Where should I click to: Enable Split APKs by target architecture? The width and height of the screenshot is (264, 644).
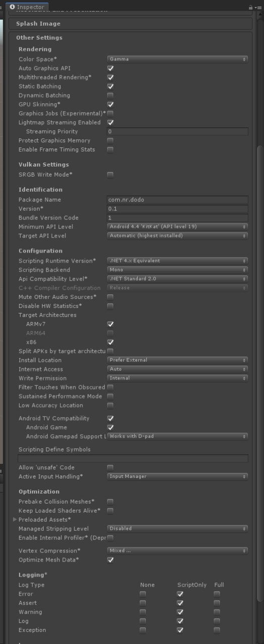110,351
